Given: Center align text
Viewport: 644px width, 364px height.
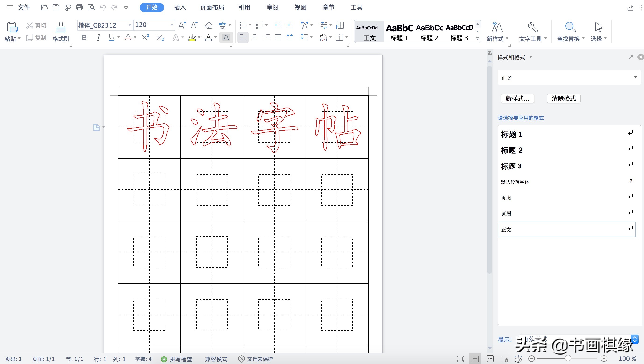Looking at the screenshot, I should 254,38.
